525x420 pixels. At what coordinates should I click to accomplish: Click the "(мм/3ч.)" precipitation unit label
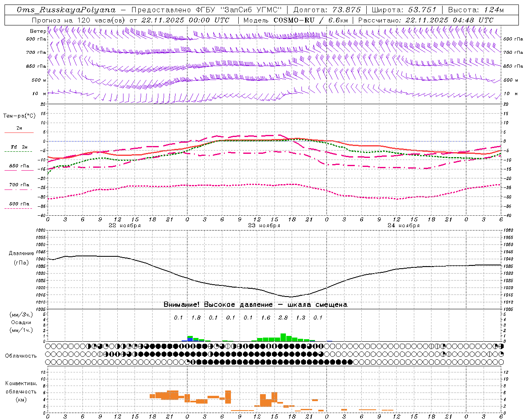[x=21, y=315]
